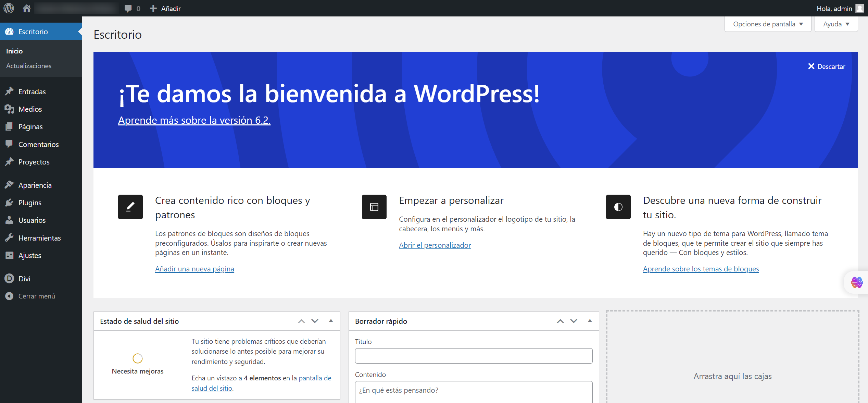
Task: Click the admin user avatar
Action: (x=860, y=8)
